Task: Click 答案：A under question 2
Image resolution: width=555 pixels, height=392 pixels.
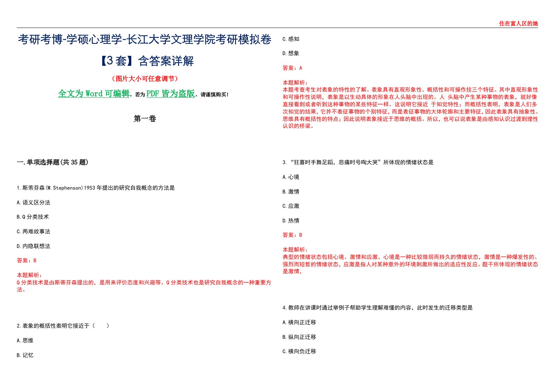Action: (x=292, y=68)
